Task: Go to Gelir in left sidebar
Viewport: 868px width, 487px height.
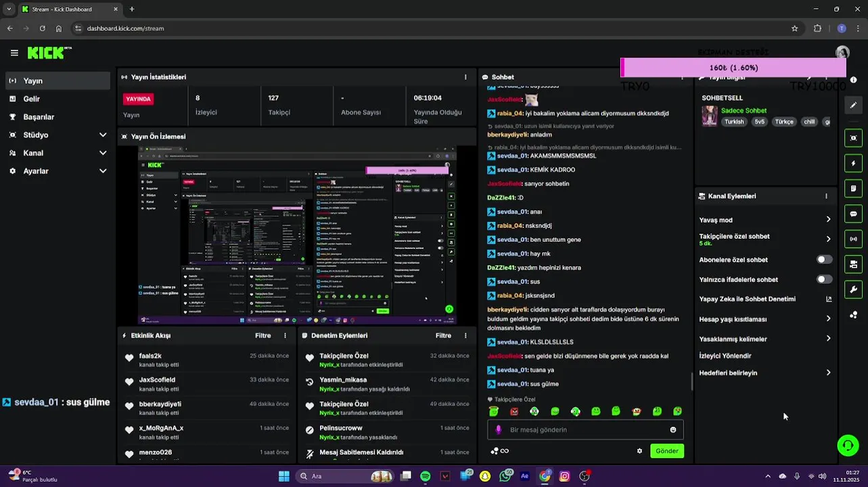Action: click(x=57, y=99)
